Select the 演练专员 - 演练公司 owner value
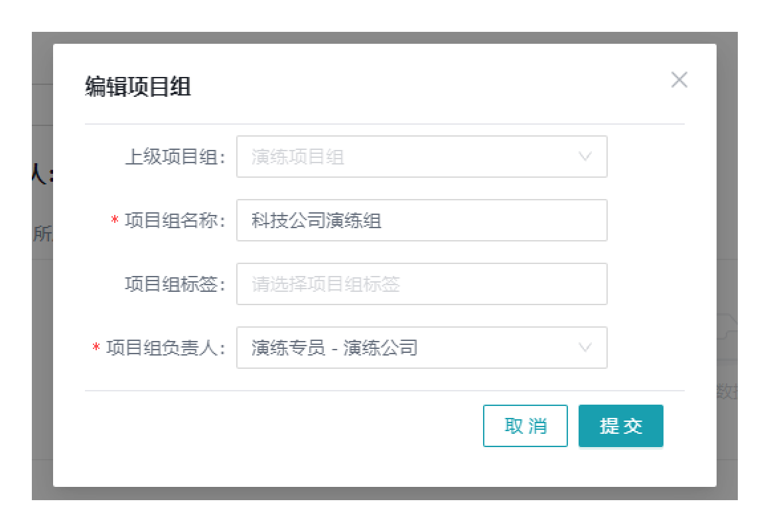This screenshot has height=532, width=771. click(x=334, y=348)
